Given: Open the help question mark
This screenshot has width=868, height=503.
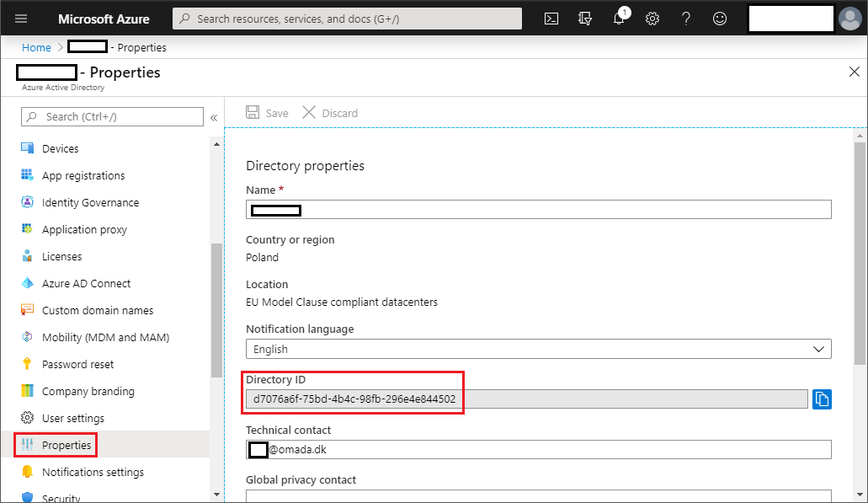Looking at the screenshot, I should 686,19.
